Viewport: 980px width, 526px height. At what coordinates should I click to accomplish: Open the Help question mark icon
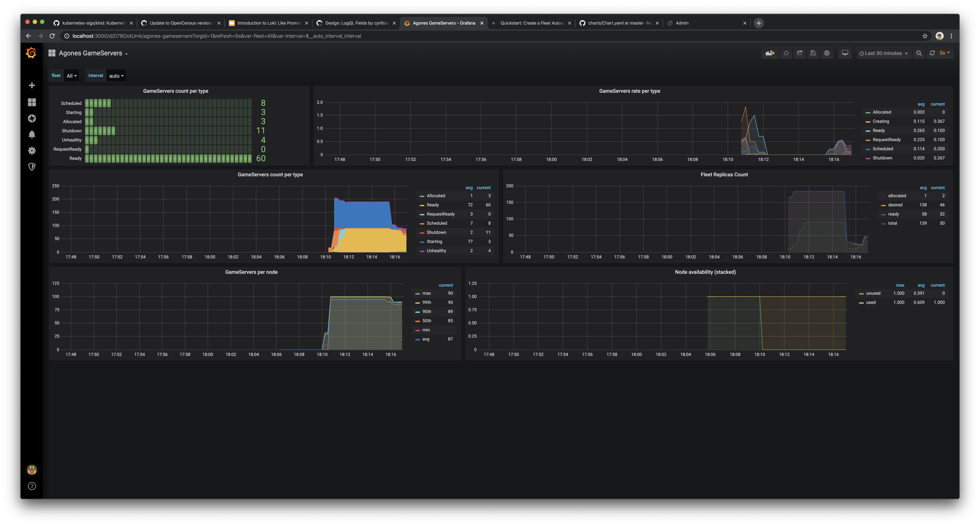[x=32, y=486]
